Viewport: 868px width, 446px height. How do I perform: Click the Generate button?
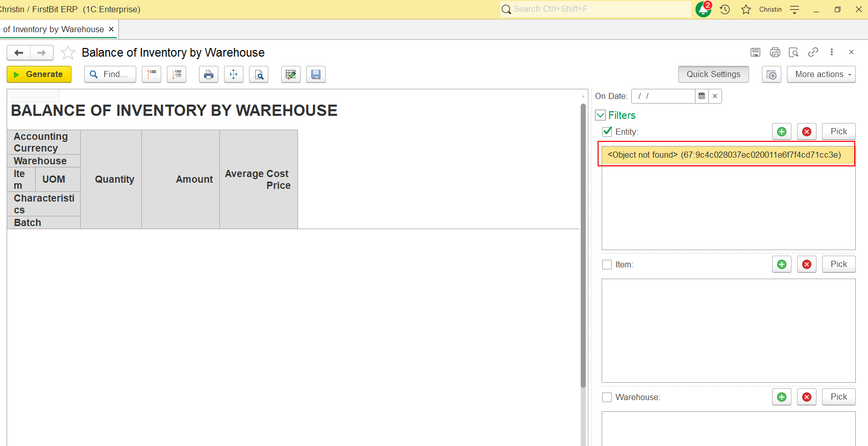coord(39,75)
